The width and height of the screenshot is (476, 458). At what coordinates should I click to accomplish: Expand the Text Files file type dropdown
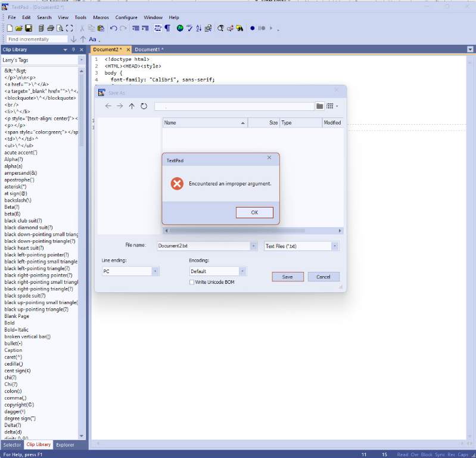[335, 246]
